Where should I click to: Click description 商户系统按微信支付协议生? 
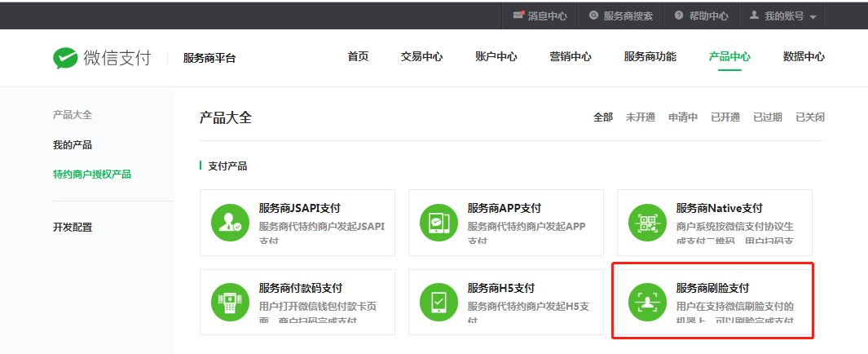(735, 227)
